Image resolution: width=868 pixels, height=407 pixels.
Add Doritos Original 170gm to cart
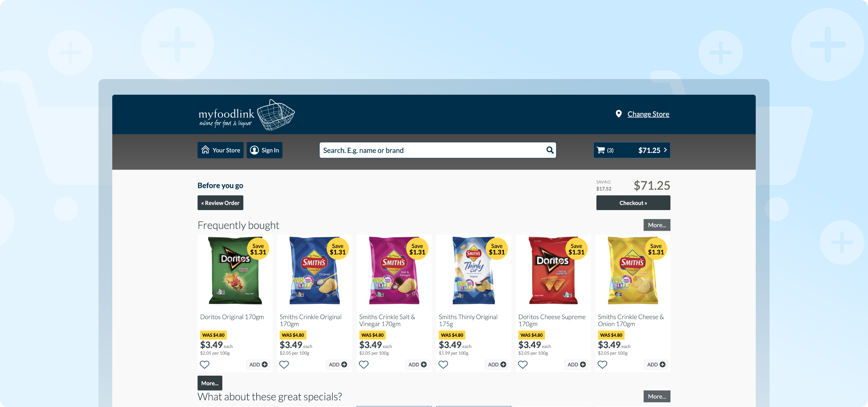point(258,365)
